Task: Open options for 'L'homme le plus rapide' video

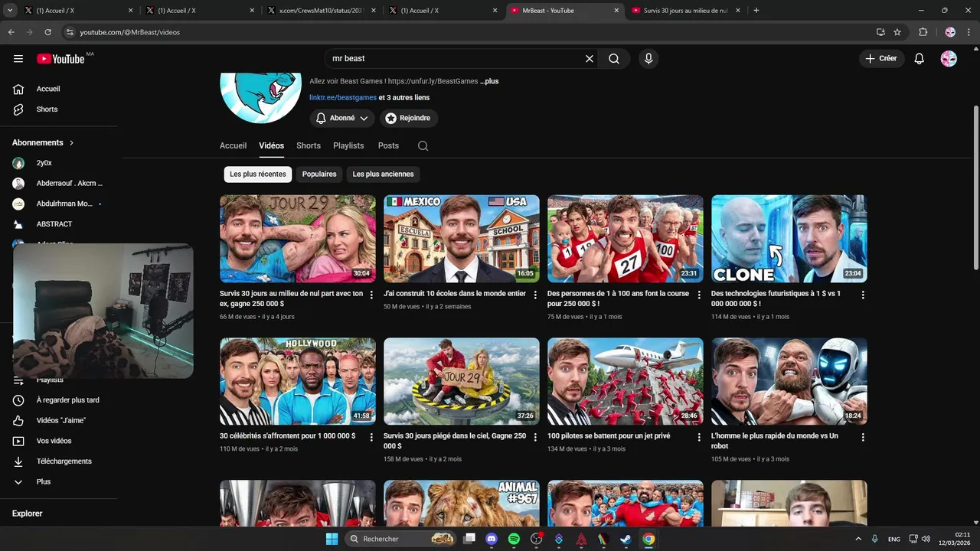Action: point(863,437)
